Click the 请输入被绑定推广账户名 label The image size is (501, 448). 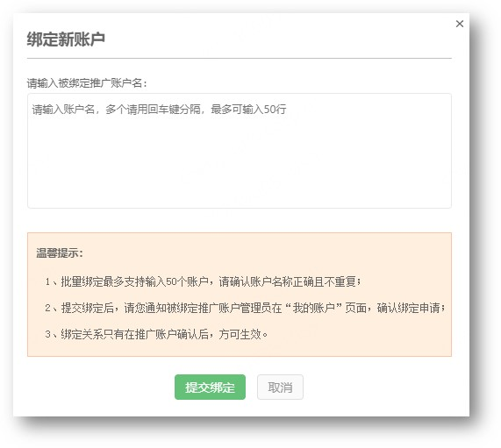87,83
